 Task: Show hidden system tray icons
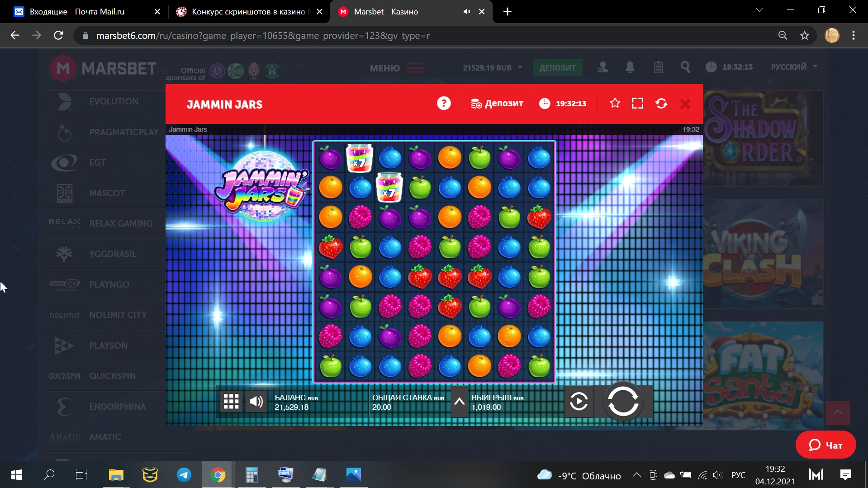pyautogui.click(x=636, y=475)
